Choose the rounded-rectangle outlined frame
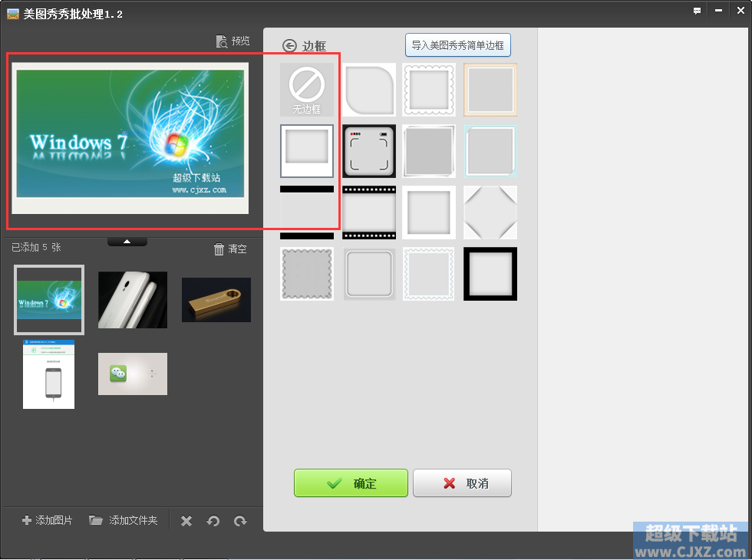Image resolution: width=752 pixels, height=560 pixels. point(369,274)
